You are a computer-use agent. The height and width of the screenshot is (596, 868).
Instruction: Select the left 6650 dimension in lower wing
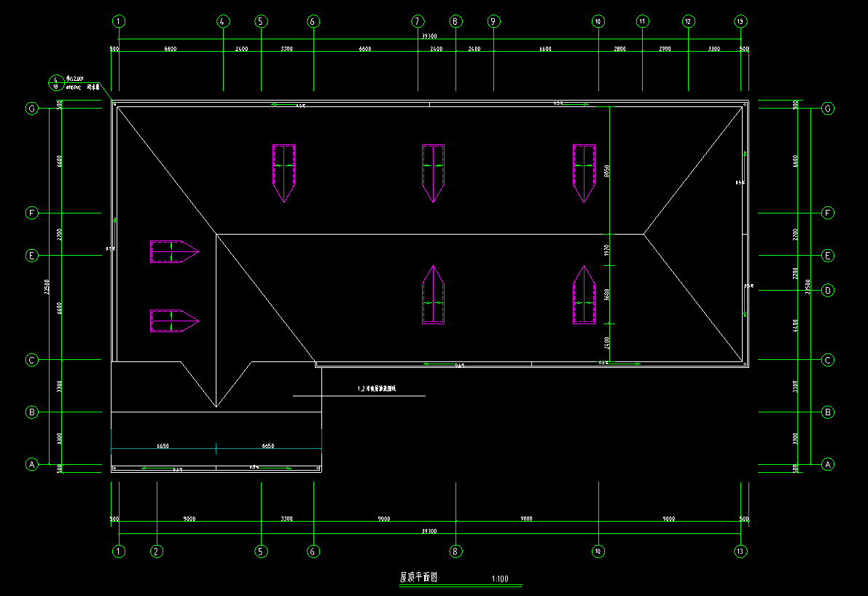click(x=163, y=446)
